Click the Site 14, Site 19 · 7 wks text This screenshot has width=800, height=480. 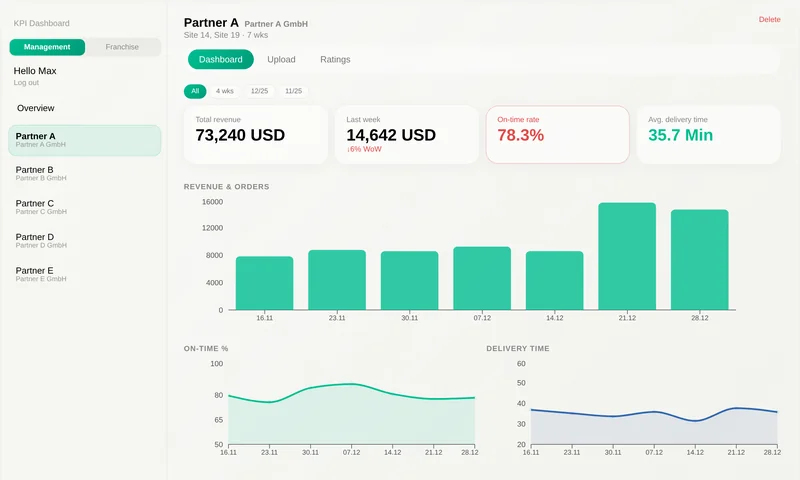click(226, 35)
